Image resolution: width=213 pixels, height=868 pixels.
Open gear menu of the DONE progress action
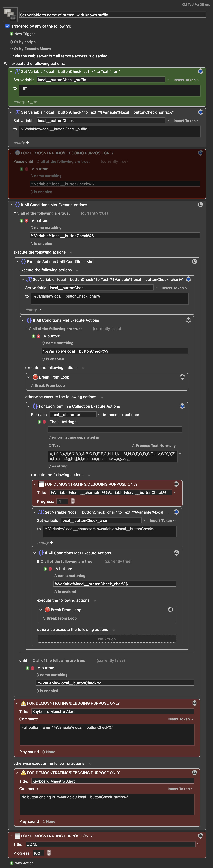200,836
